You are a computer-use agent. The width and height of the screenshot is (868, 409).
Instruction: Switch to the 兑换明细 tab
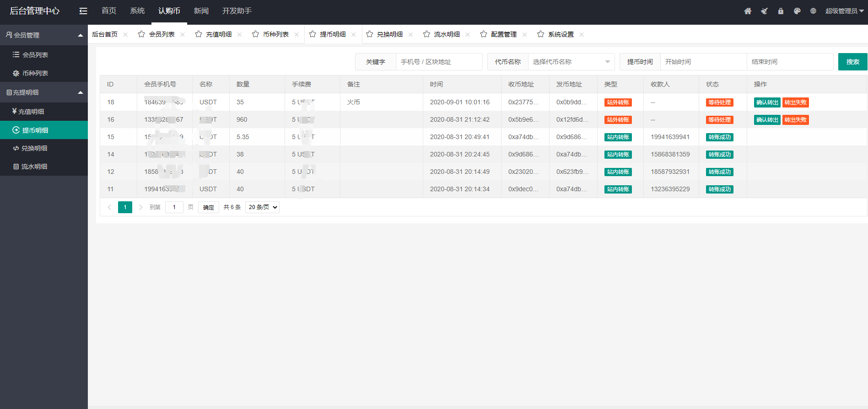pyautogui.click(x=389, y=34)
